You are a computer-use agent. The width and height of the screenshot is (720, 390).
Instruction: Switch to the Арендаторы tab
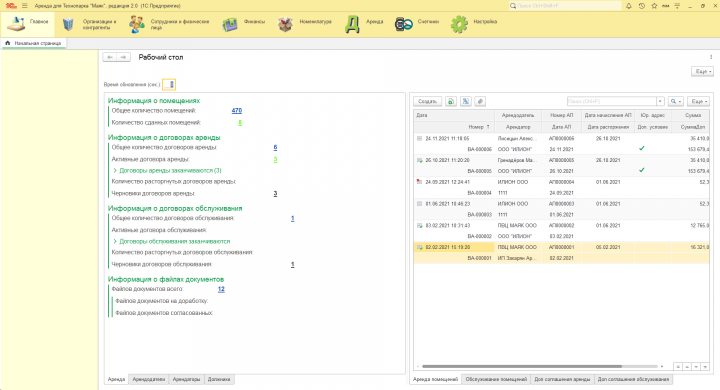click(x=186, y=379)
